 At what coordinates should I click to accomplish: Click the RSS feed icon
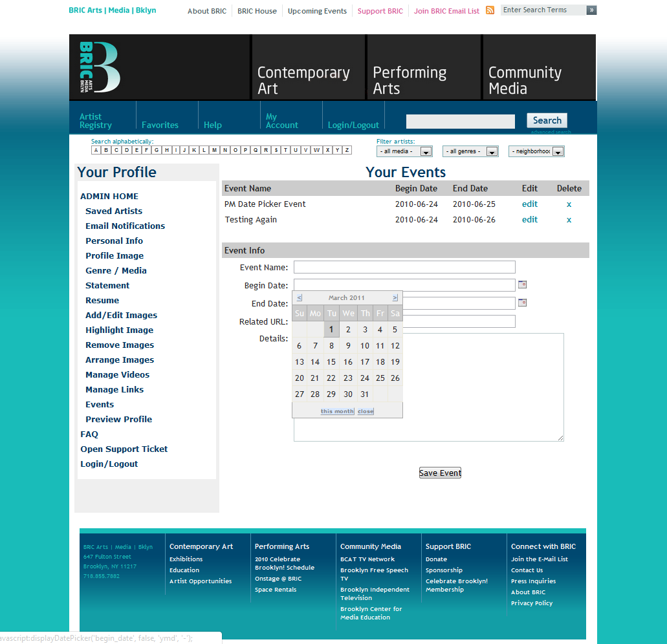490,10
